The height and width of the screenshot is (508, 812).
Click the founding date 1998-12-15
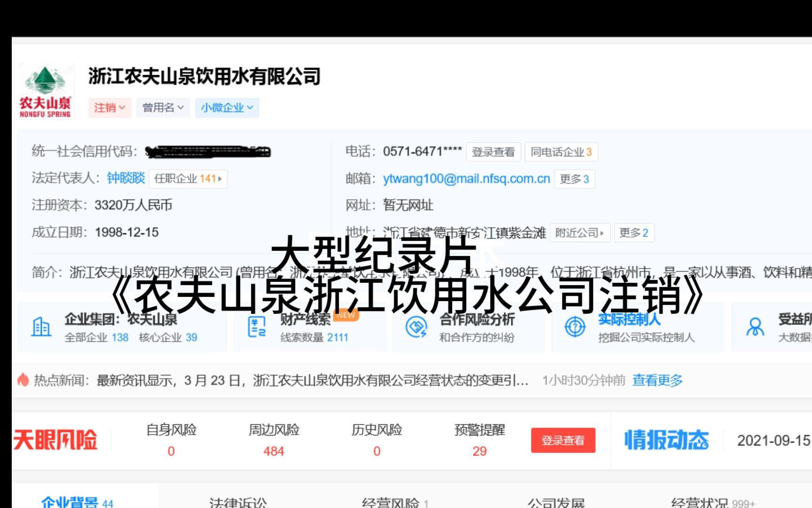coord(127,232)
